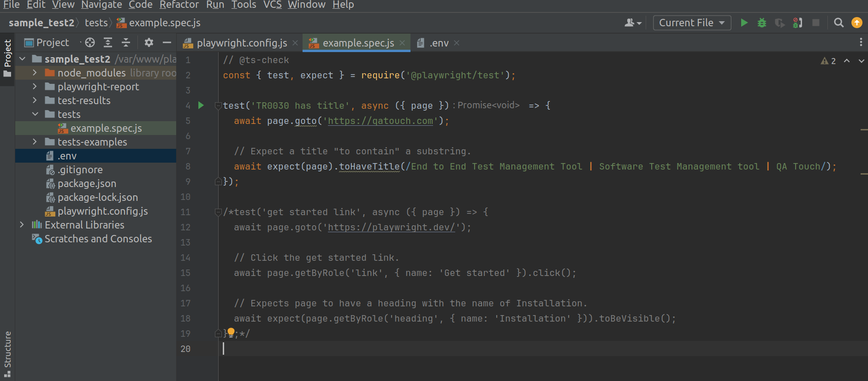
Task: Open the Navigate menu
Action: click(x=101, y=5)
